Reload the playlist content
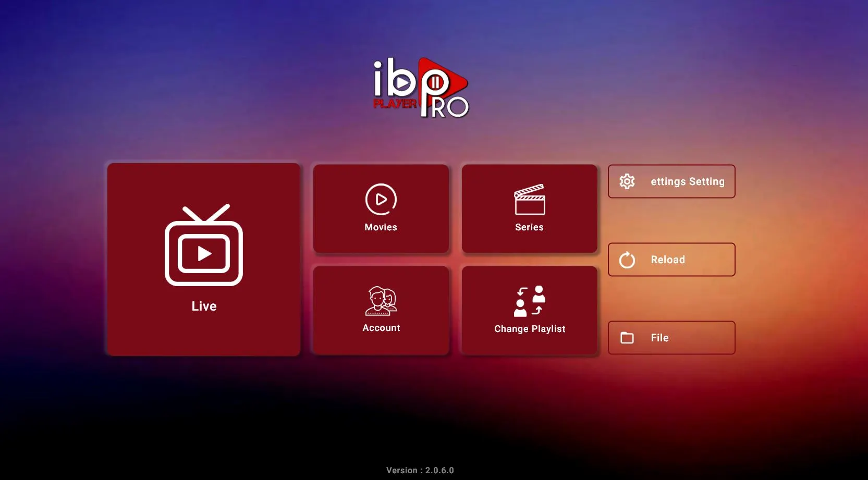 point(671,259)
